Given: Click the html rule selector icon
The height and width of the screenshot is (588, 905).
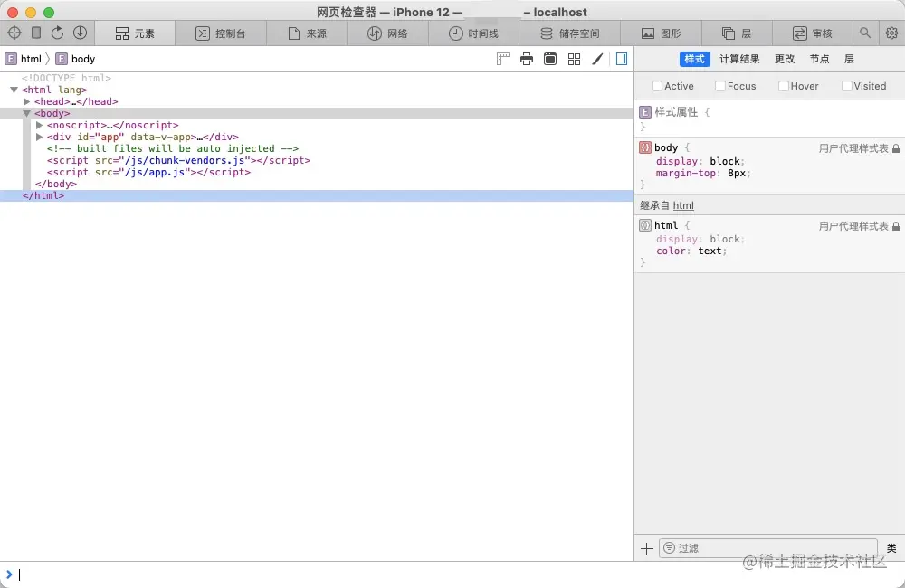Looking at the screenshot, I should 645,225.
